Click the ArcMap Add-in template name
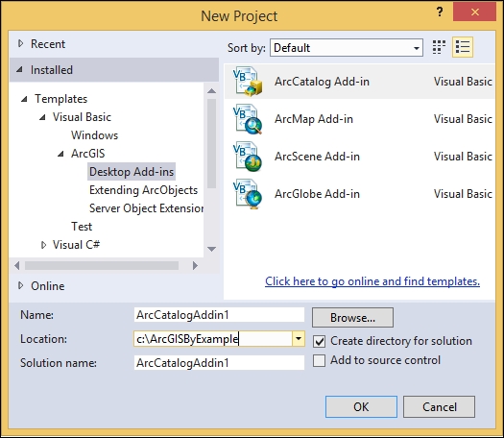Image resolution: width=504 pixels, height=438 pixels. click(x=314, y=119)
